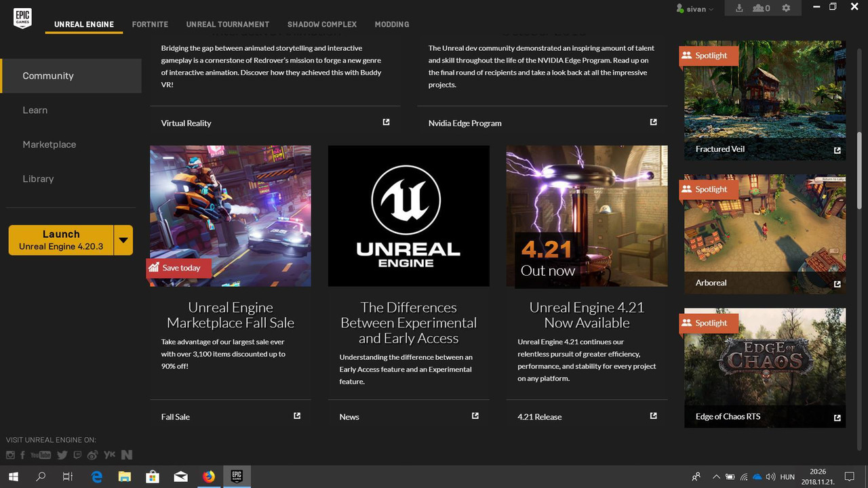This screenshot has height=488, width=868.
Task: Open the taskbar clock showing 20:26
Action: point(818,476)
